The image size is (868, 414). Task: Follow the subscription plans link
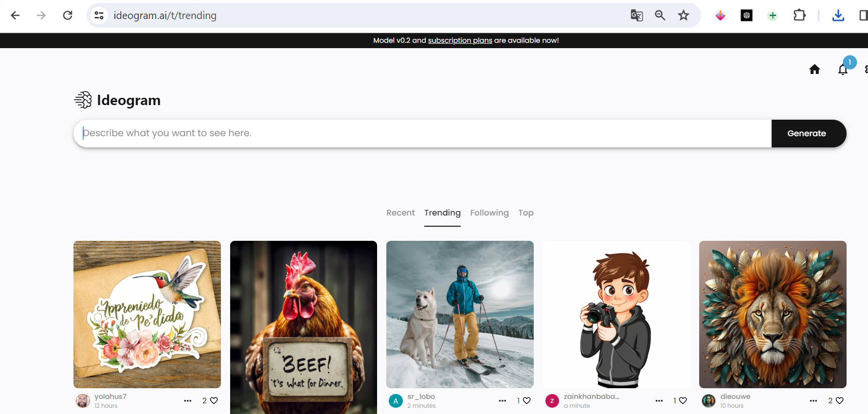[x=460, y=40]
